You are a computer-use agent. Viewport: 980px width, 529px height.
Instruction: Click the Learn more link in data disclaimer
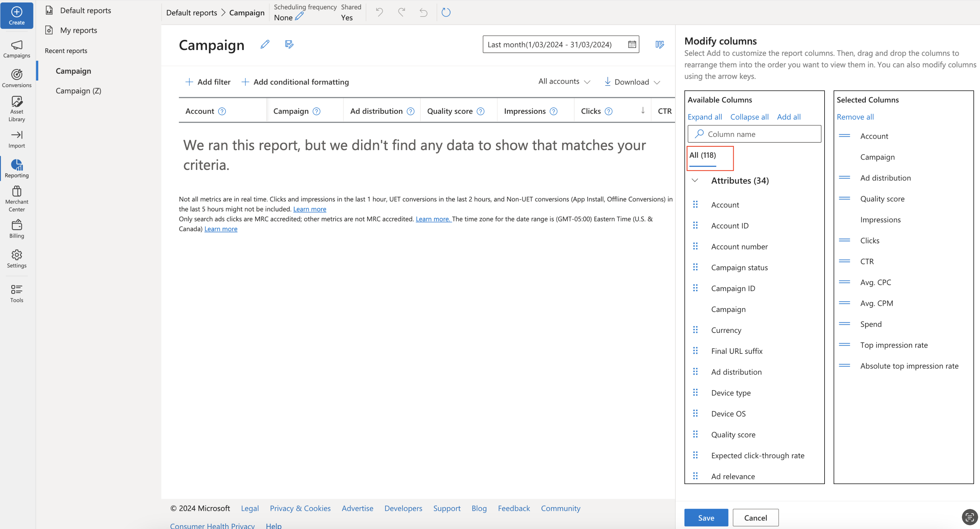(309, 209)
